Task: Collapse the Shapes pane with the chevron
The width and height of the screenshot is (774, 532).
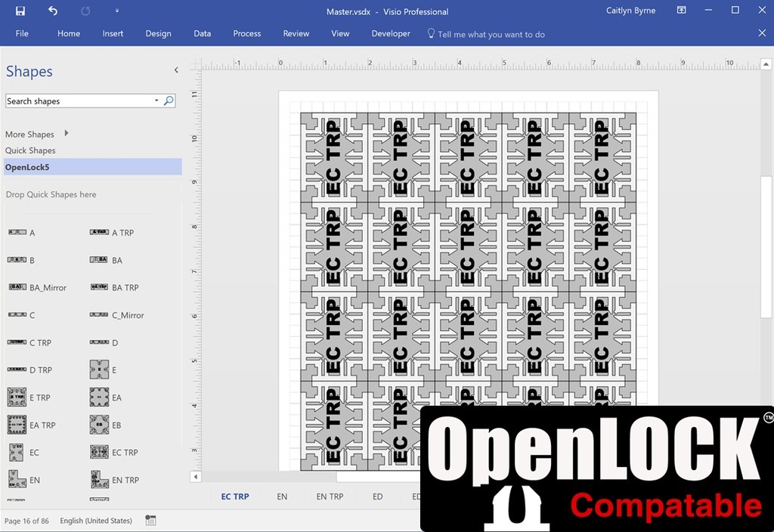Action: 176,70
